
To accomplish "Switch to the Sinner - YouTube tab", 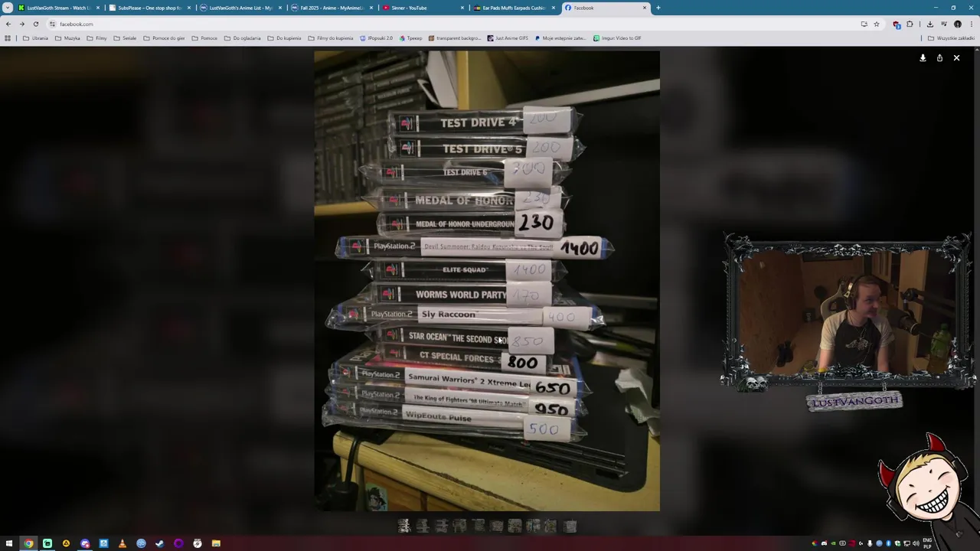I will click(x=423, y=8).
